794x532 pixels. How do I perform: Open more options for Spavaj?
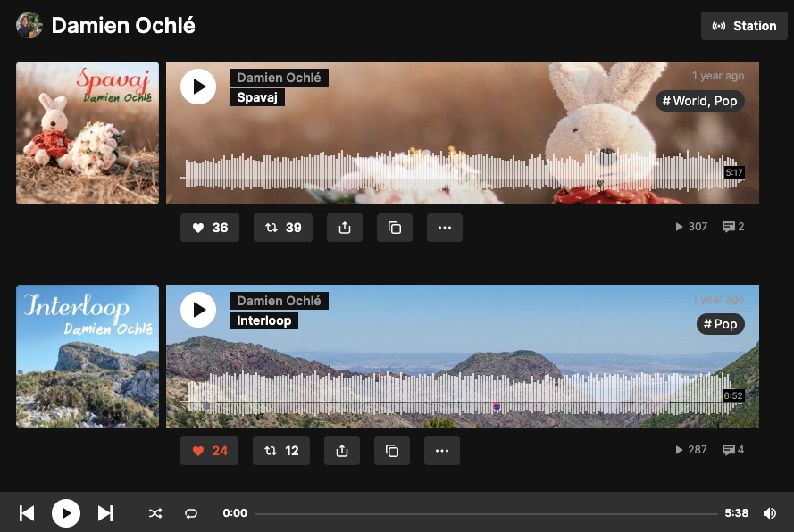click(x=444, y=228)
